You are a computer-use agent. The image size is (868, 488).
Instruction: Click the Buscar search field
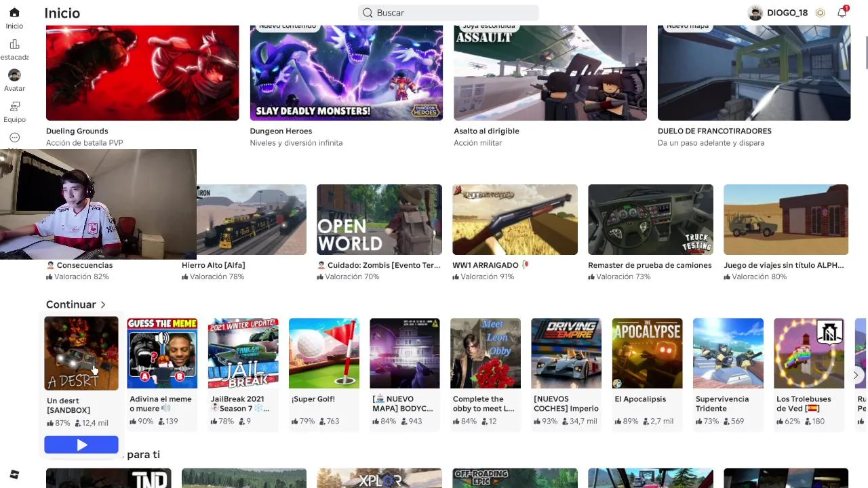tap(448, 13)
